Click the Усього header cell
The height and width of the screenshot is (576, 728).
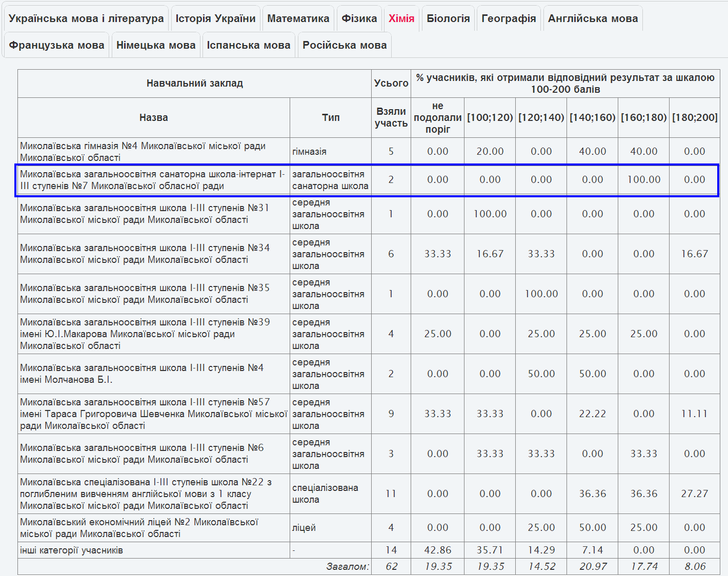391,84
